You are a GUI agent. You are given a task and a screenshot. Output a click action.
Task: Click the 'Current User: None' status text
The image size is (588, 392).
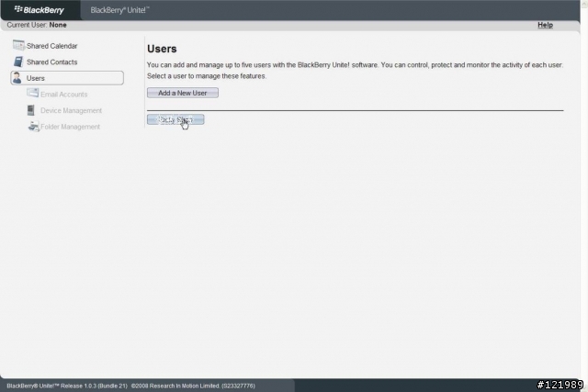(37, 25)
